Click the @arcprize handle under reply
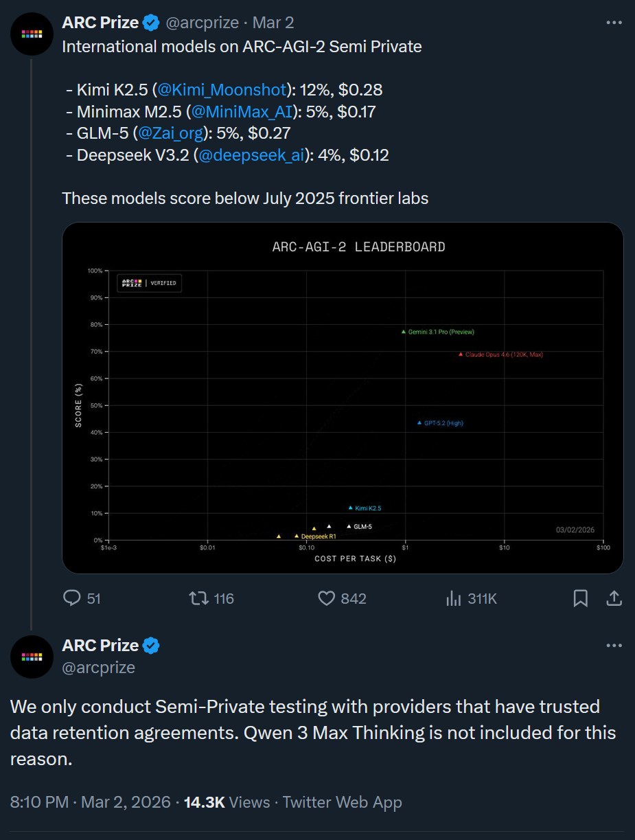The image size is (635, 840). (x=98, y=667)
